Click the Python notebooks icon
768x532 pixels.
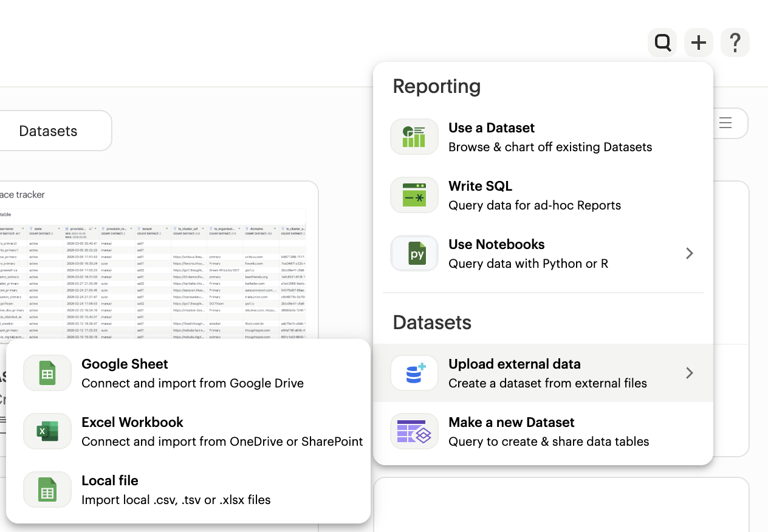click(x=414, y=253)
